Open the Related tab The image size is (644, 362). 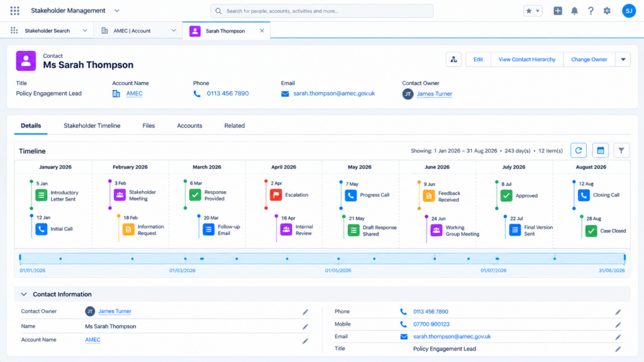click(235, 126)
